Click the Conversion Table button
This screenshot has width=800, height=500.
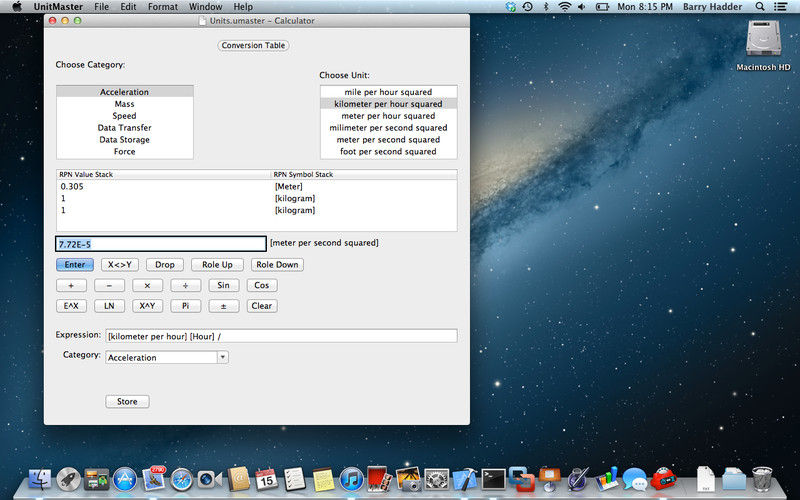253,45
